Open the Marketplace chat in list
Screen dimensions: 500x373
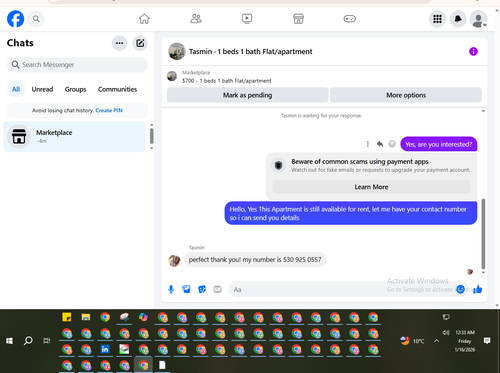(74, 137)
